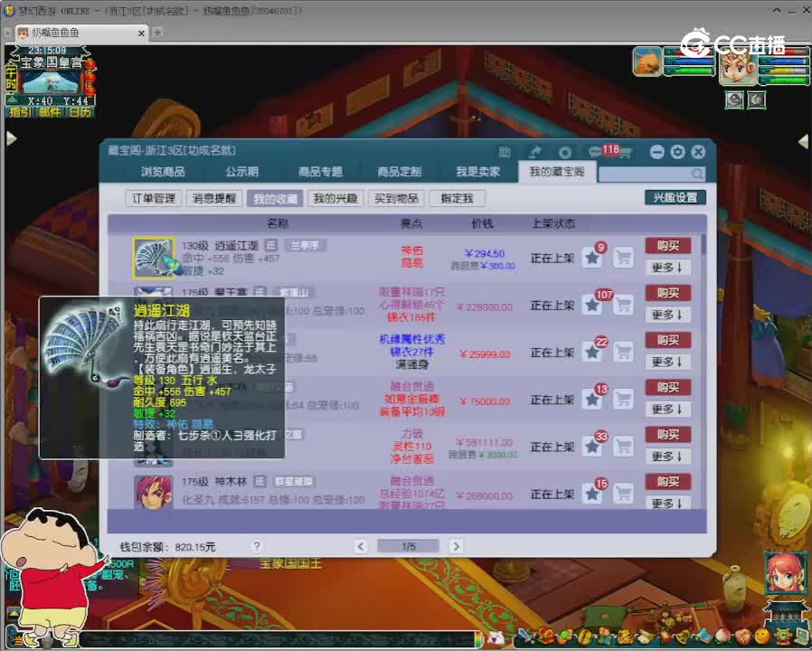Click the 邮件 button under minimap
This screenshot has width=812, height=651.
(x=50, y=111)
